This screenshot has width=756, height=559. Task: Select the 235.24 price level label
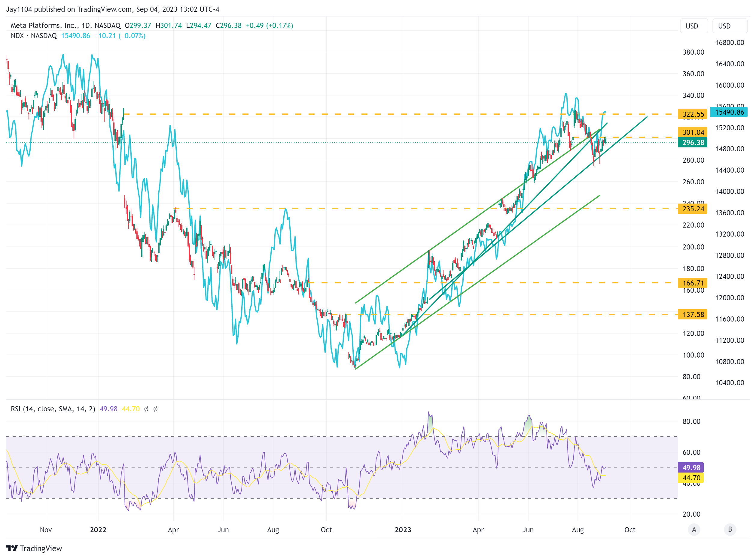click(x=693, y=209)
